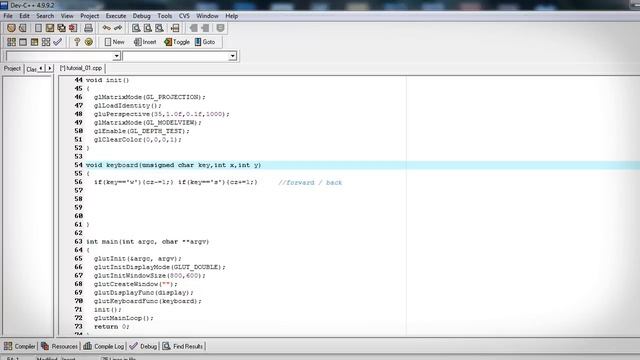Click the Toggle bookmark button
This screenshot has width=640, height=360.
(x=177, y=42)
